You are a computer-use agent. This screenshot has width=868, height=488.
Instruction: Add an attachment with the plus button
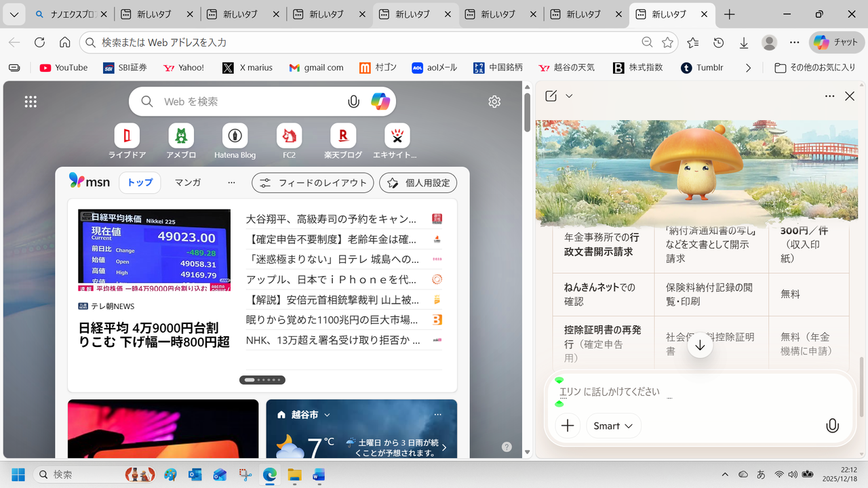(568, 426)
